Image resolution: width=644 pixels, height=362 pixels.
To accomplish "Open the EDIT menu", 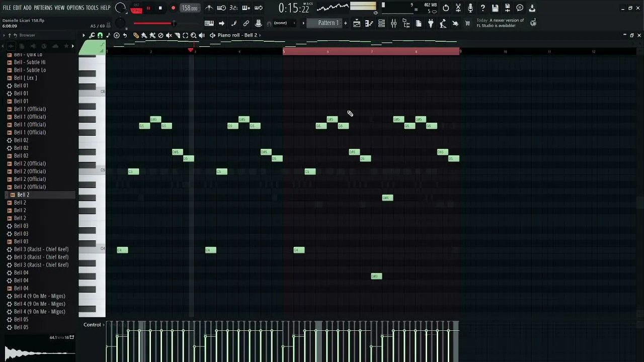I will tap(18, 8).
